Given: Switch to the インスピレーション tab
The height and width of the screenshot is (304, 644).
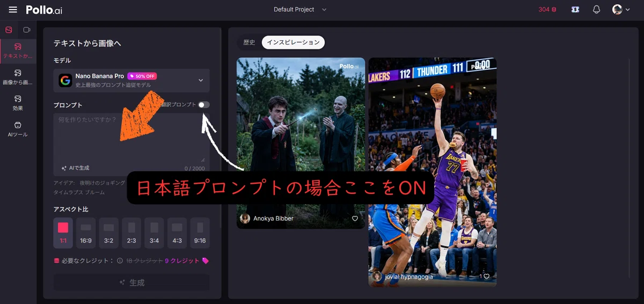Looking at the screenshot, I should click(x=293, y=42).
